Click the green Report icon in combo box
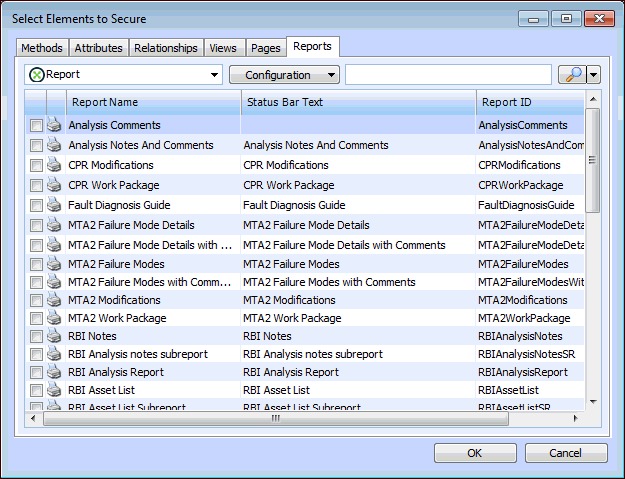 point(37,75)
